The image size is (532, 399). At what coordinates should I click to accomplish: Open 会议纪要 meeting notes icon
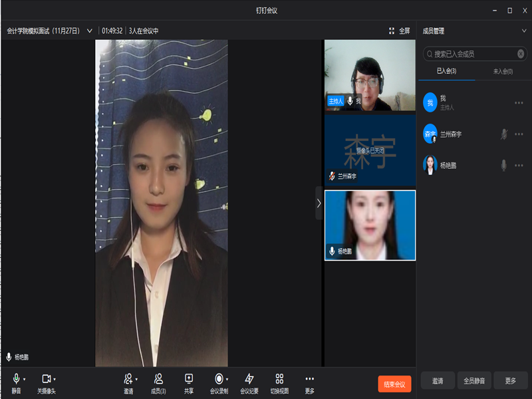coord(249,379)
